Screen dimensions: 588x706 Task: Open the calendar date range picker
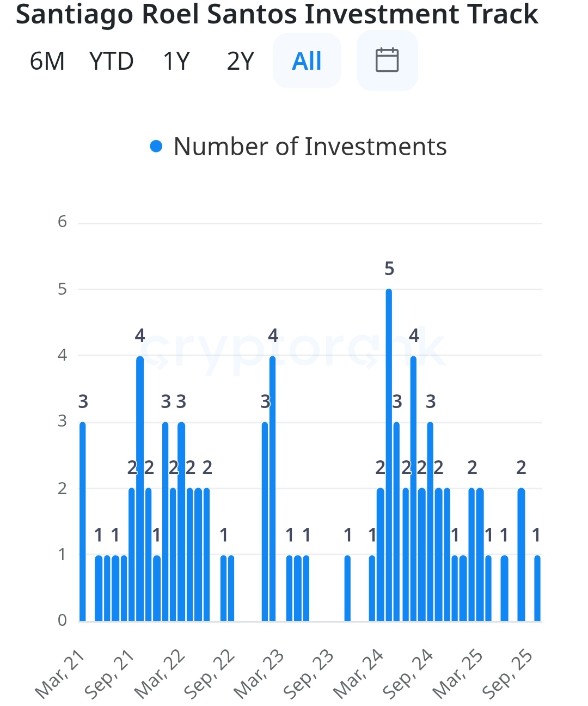tap(387, 60)
